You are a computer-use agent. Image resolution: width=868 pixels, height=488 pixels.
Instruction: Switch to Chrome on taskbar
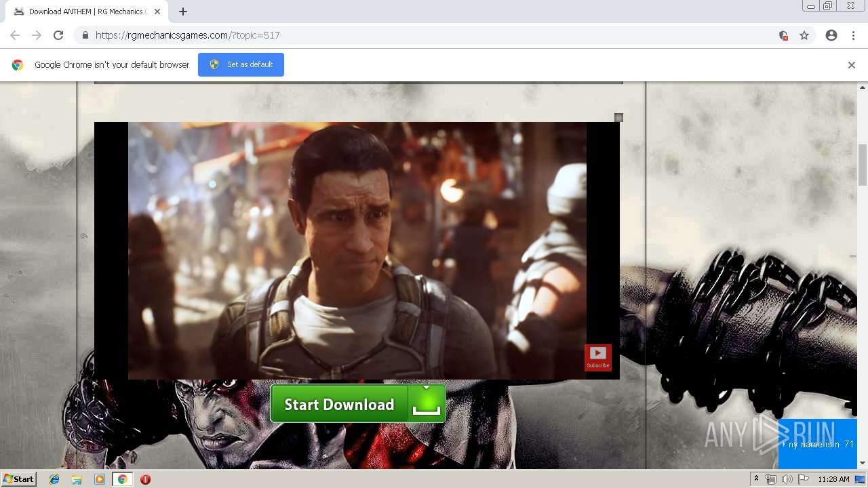pos(122,479)
